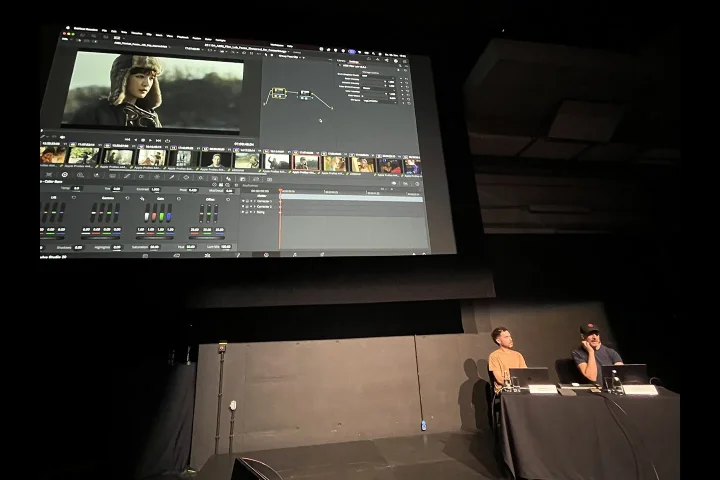Image resolution: width=720 pixels, height=480 pixels.
Task: Open the File menu
Action: click(104, 30)
